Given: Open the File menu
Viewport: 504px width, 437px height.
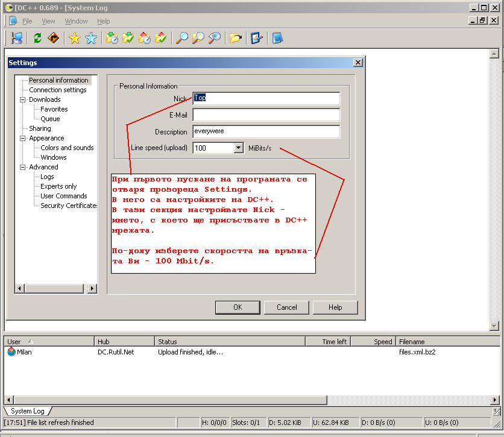Looking at the screenshot, I should coord(27,21).
